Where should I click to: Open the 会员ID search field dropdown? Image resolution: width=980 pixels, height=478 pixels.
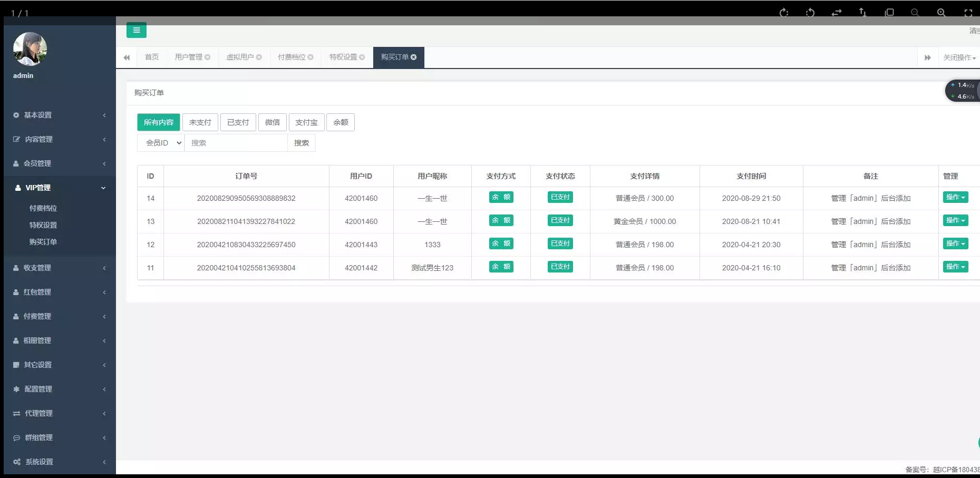[161, 143]
